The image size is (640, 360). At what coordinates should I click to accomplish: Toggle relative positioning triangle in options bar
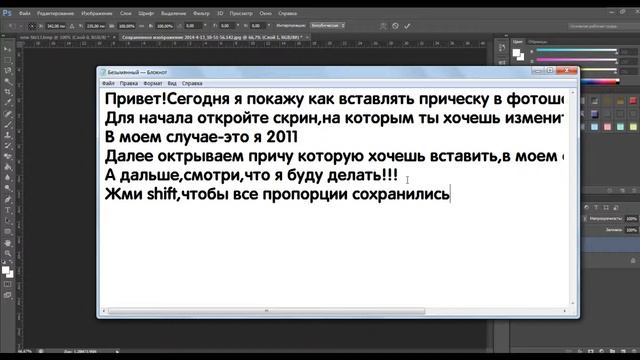(72, 26)
